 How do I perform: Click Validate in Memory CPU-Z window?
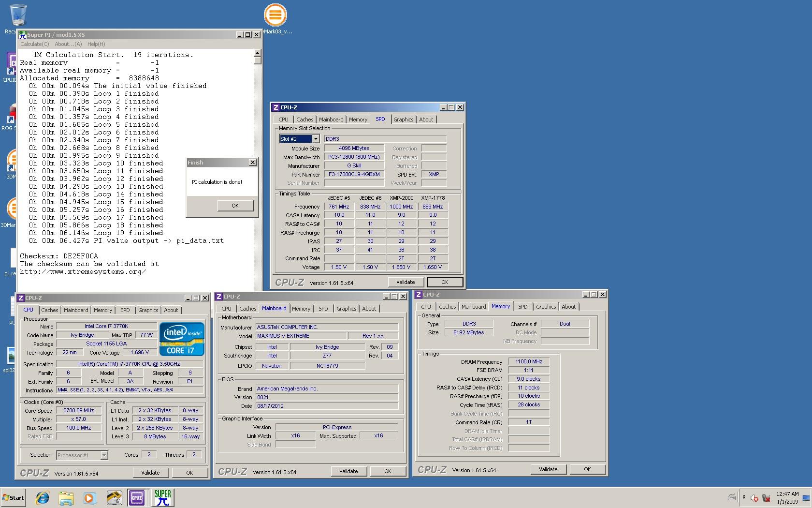click(548, 469)
